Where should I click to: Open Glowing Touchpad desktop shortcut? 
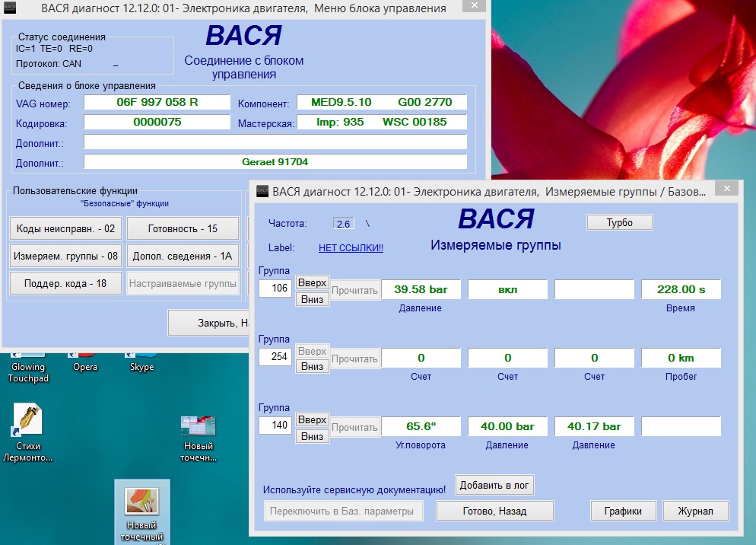coord(28,368)
